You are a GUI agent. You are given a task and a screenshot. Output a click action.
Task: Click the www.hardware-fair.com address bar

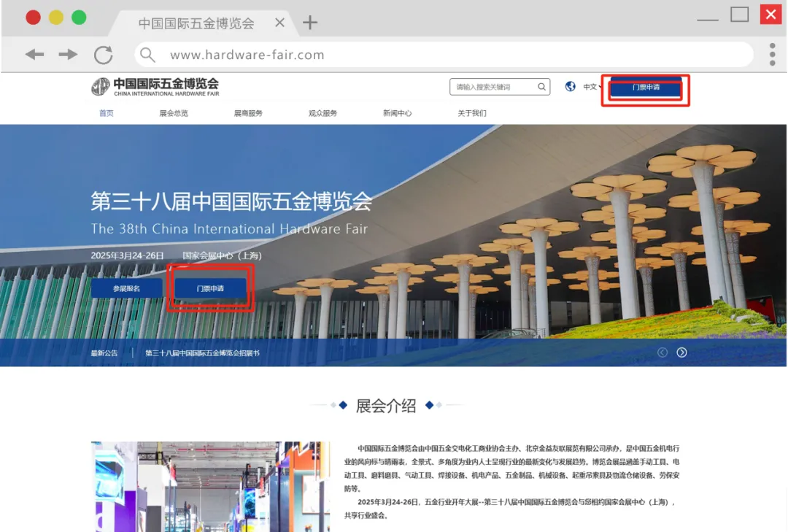click(x=444, y=54)
